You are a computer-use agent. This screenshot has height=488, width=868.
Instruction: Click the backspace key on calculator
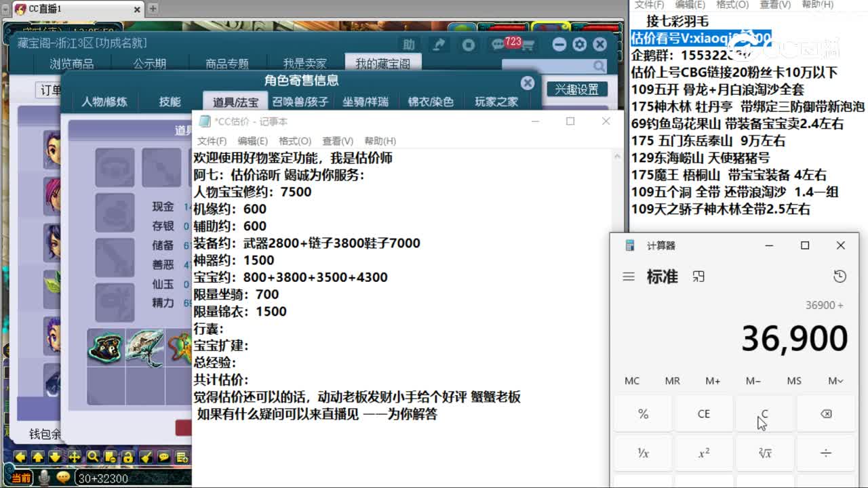(826, 414)
